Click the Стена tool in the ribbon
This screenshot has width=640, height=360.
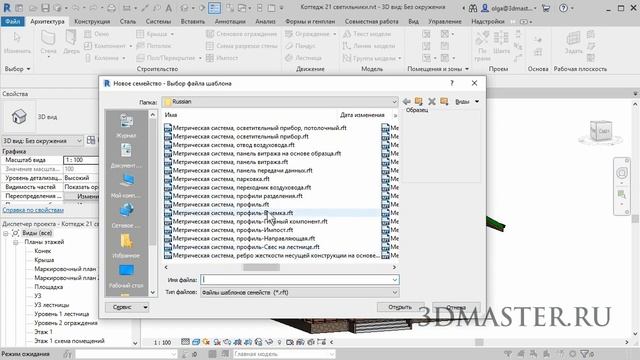coord(48,43)
